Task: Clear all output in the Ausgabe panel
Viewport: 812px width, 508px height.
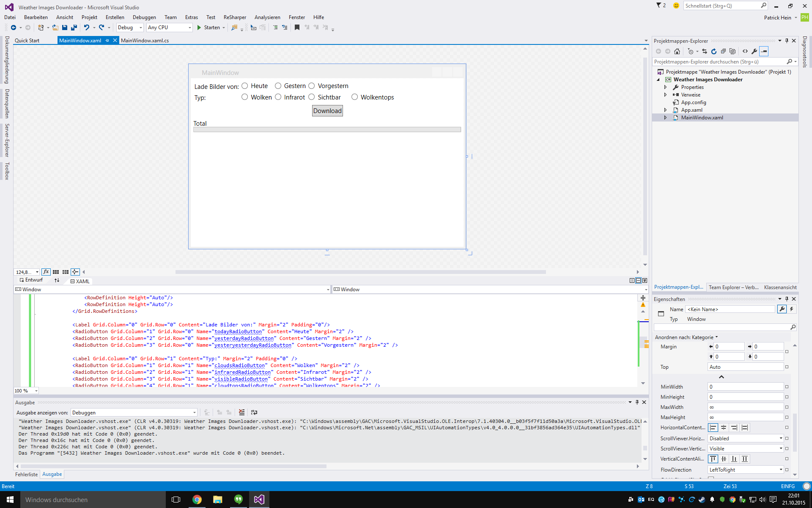Action: click(x=241, y=412)
